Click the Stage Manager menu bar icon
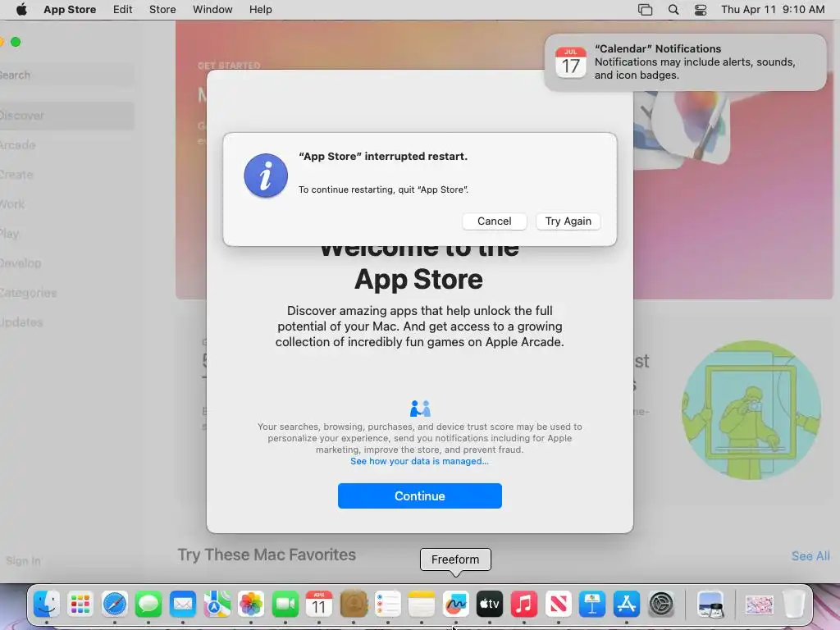The image size is (840, 630). (x=645, y=10)
